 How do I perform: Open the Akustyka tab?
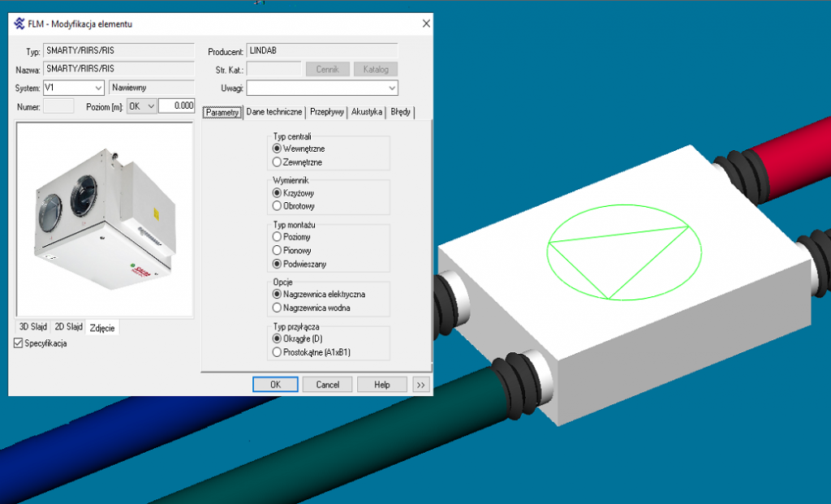click(x=367, y=113)
